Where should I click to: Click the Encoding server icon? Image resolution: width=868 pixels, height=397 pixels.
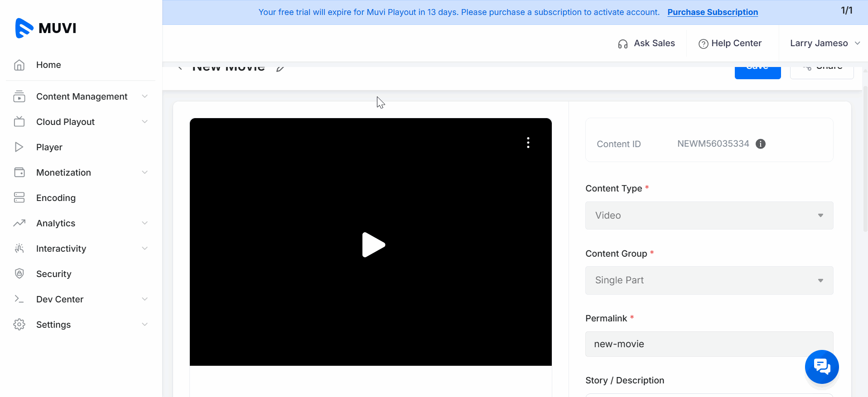tap(19, 198)
